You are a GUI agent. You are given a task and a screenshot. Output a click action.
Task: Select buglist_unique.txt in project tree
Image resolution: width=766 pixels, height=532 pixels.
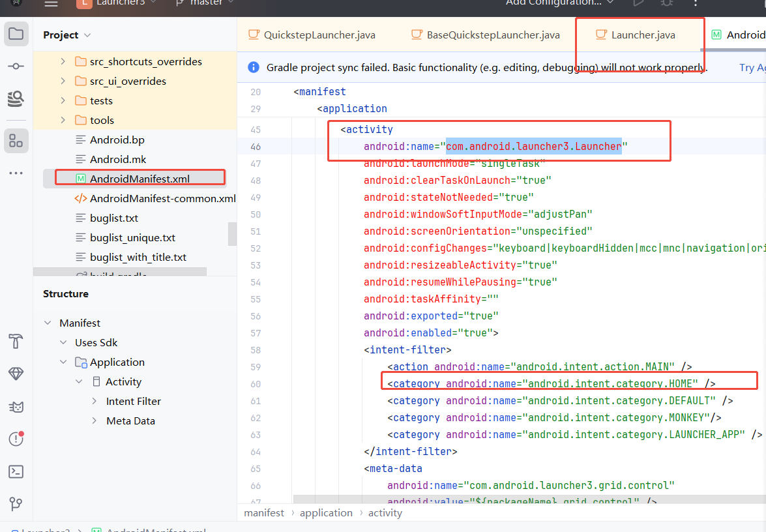point(132,237)
